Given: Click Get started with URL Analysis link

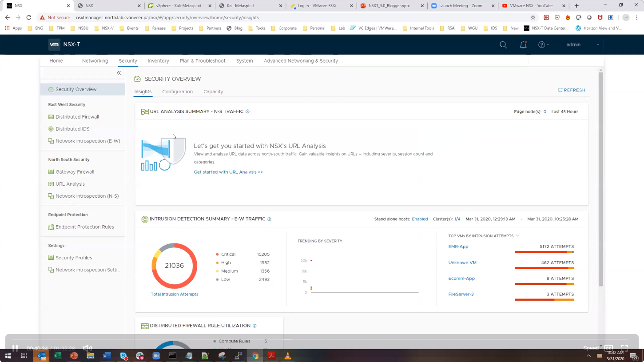Looking at the screenshot, I should (x=228, y=172).
